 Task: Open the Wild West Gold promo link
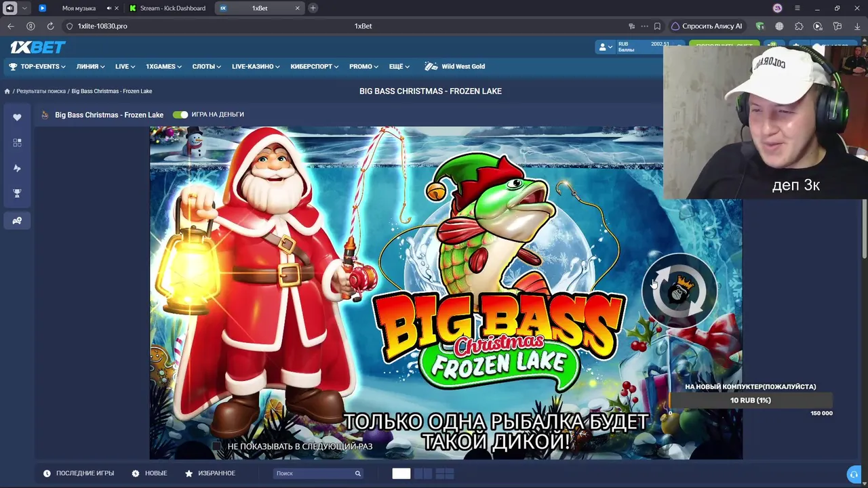[x=455, y=66]
